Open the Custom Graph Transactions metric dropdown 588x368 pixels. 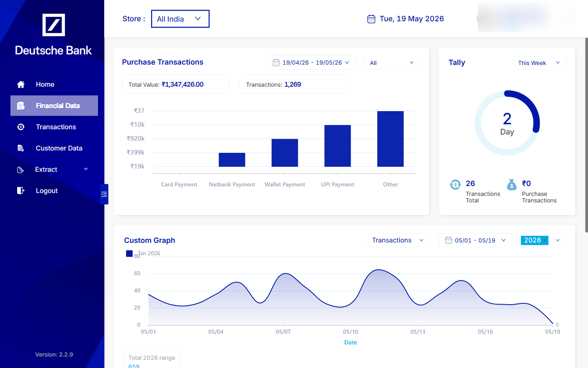(398, 240)
